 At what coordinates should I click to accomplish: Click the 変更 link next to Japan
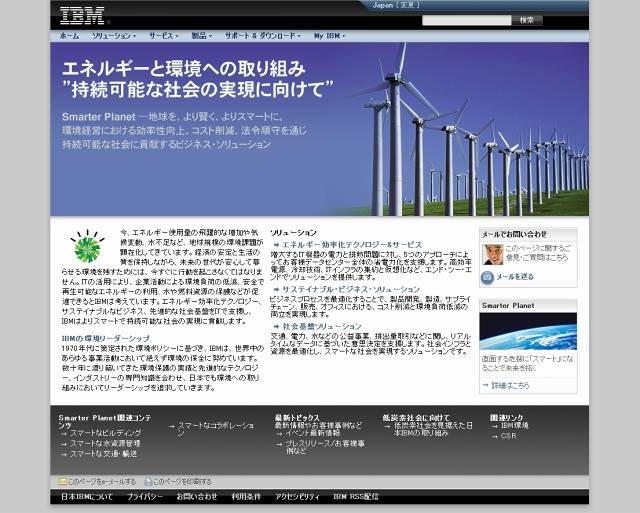point(407,5)
